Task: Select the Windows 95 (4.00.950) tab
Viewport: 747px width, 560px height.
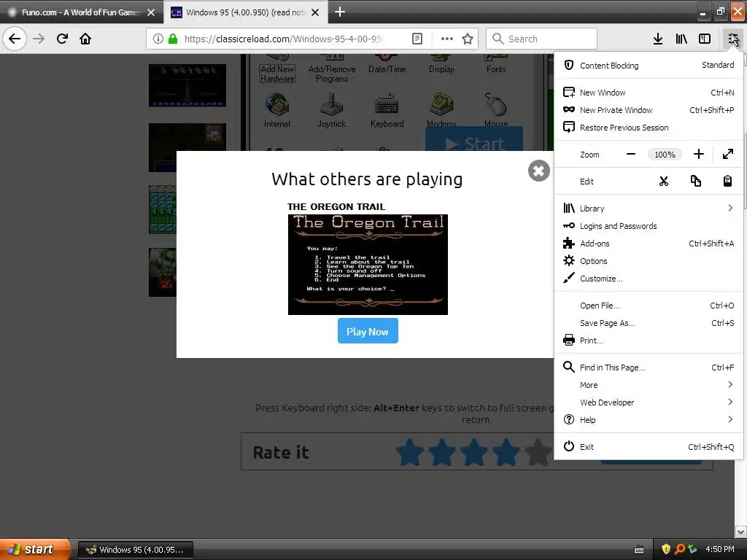Action: click(x=245, y=12)
